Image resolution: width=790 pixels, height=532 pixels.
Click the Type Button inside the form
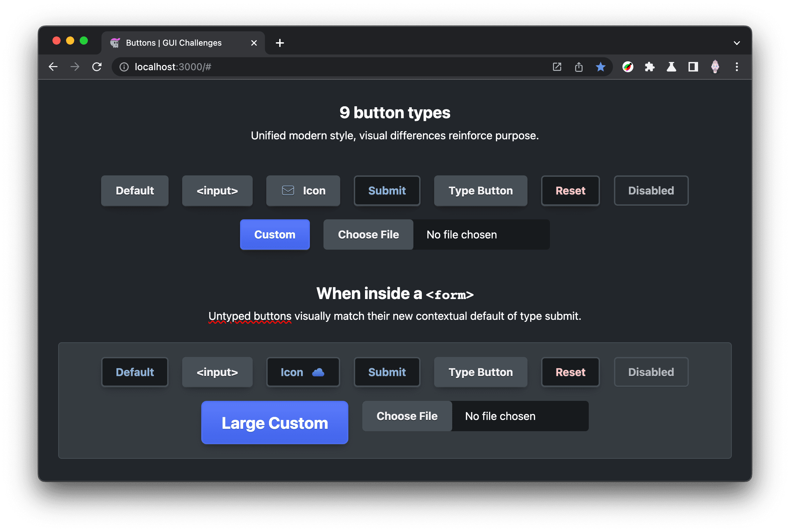tap(481, 372)
